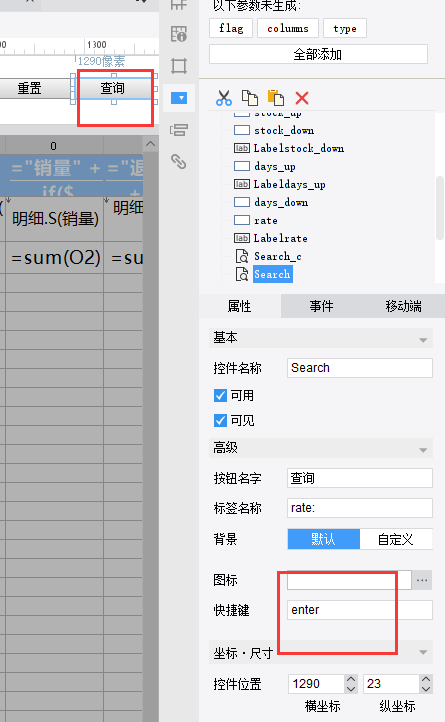
Task: Switch to the 移动端 tab
Action: [404, 306]
